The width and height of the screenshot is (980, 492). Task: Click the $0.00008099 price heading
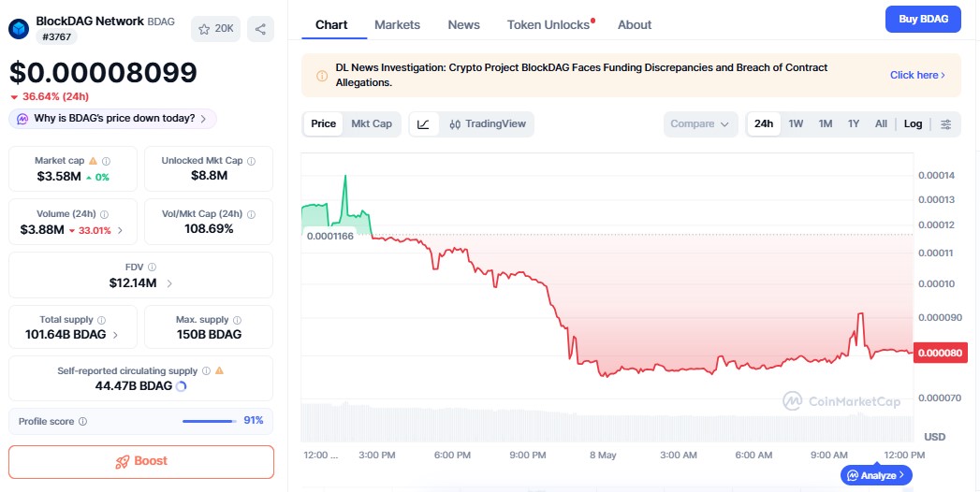point(103,72)
